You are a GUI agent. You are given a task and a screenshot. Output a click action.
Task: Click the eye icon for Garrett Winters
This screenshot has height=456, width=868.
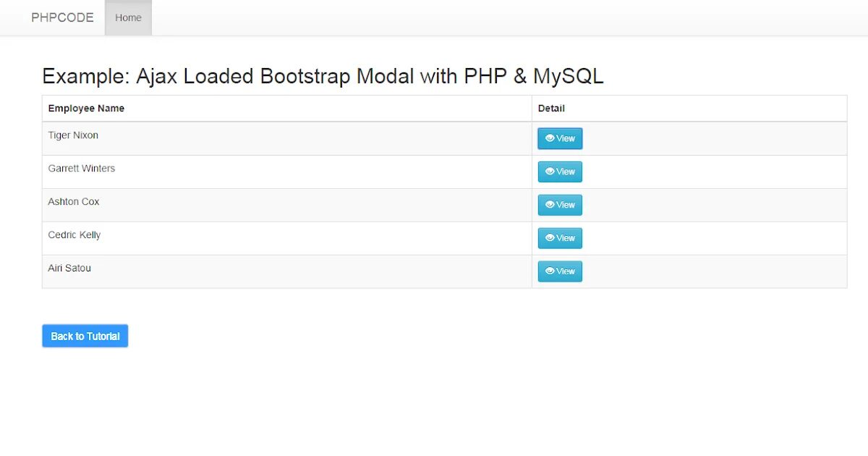pyautogui.click(x=550, y=172)
